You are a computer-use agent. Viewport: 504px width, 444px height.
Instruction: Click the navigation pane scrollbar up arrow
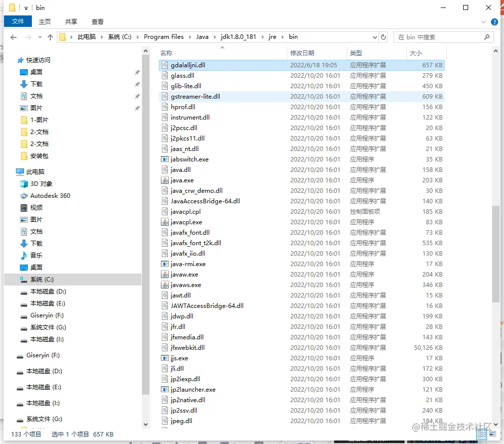point(145,51)
